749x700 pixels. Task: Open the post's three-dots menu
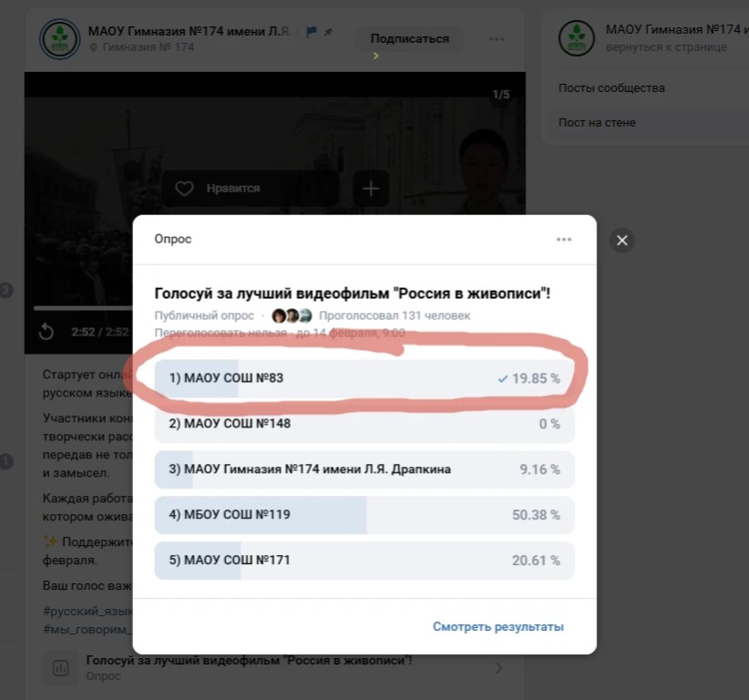(497, 39)
